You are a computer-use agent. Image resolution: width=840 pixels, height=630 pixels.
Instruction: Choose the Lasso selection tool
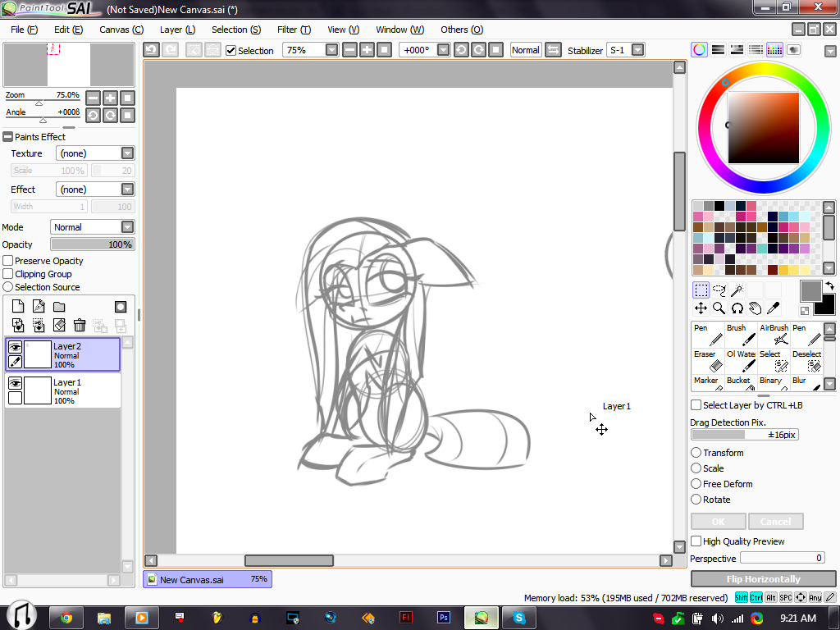(719, 290)
